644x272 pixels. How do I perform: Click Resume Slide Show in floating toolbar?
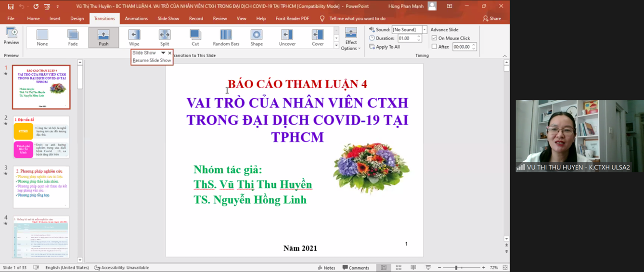(152, 60)
